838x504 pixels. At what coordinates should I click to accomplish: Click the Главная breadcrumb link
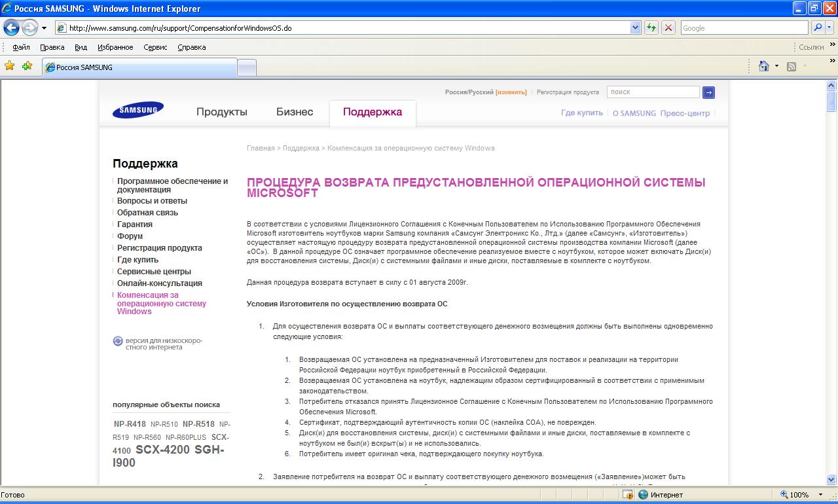click(x=261, y=148)
